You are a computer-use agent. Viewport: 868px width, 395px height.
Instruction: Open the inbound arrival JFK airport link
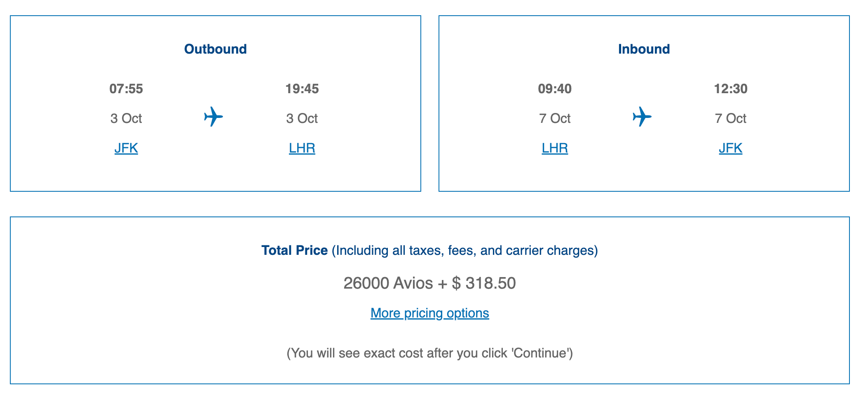coord(731,148)
